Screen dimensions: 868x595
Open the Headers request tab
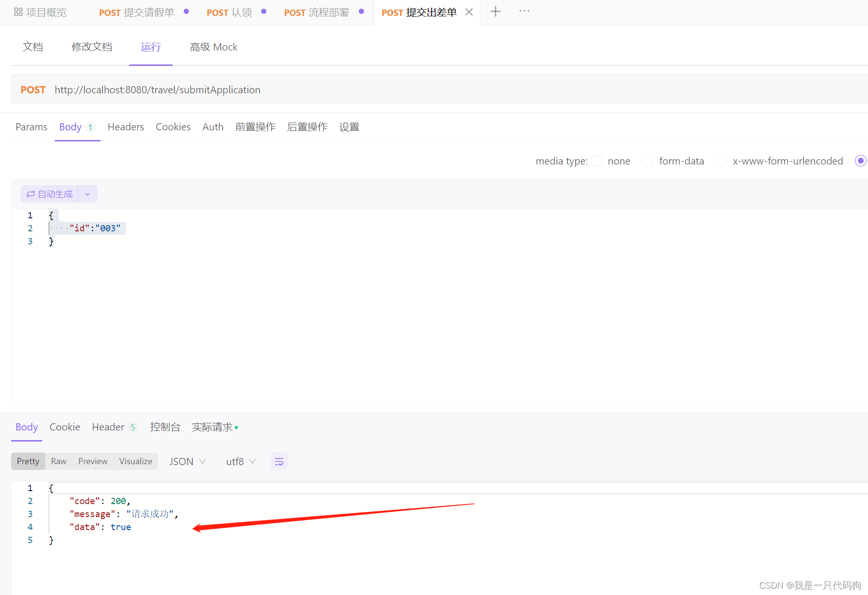pos(126,127)
